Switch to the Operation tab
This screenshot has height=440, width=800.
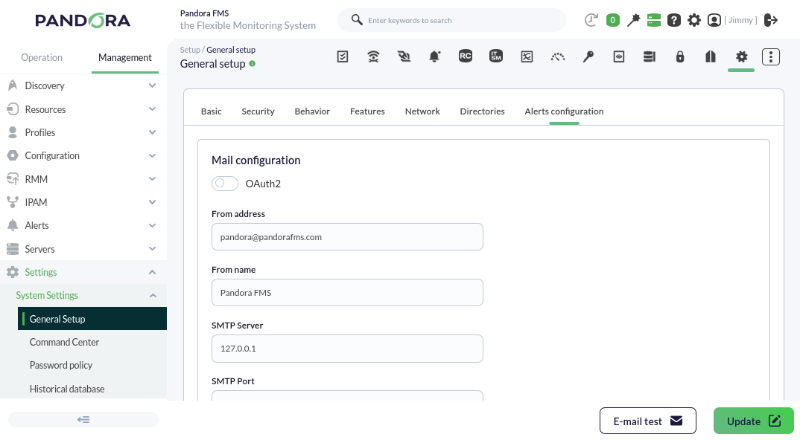coord(42,57)
